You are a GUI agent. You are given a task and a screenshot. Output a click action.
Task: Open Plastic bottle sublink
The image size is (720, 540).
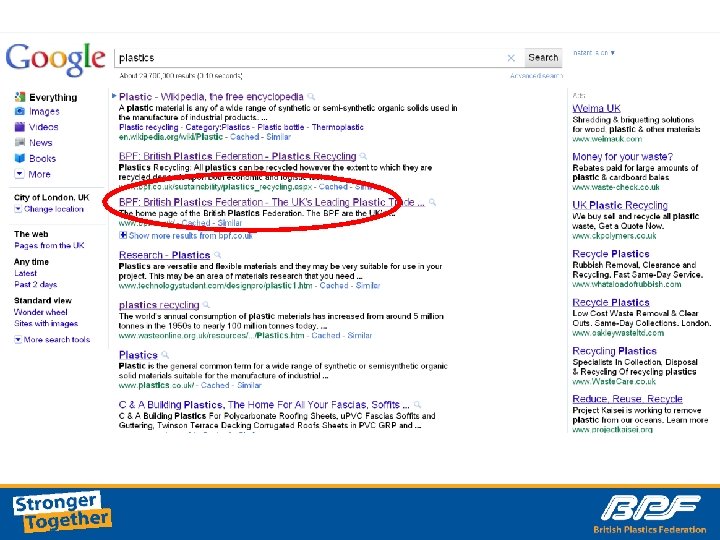(281, 127)
